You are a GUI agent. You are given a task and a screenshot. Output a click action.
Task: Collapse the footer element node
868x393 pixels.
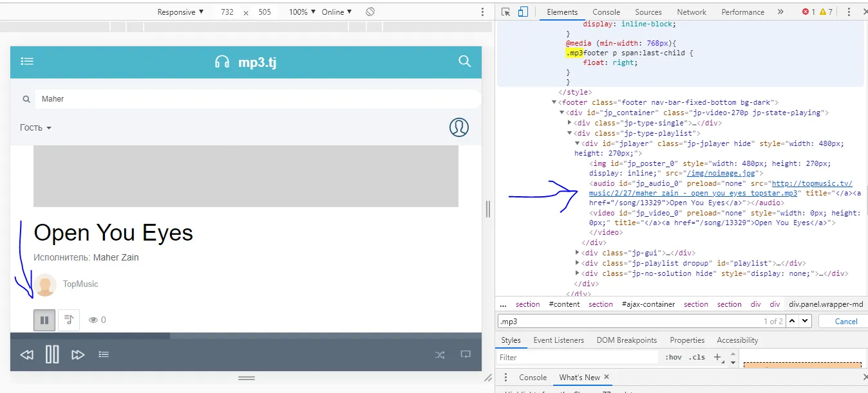pos(554,102)
